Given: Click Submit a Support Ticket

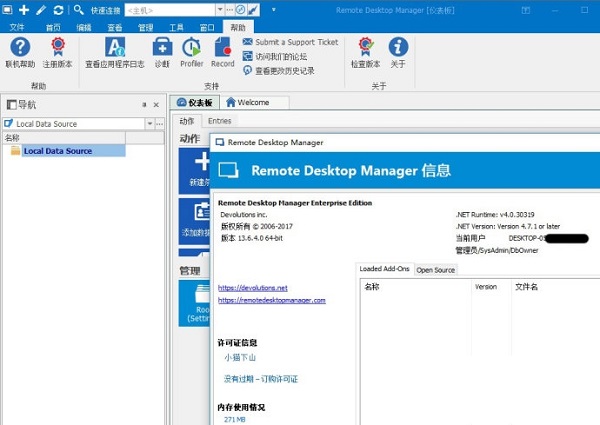Looking at the screenshot, I should 291,42.
